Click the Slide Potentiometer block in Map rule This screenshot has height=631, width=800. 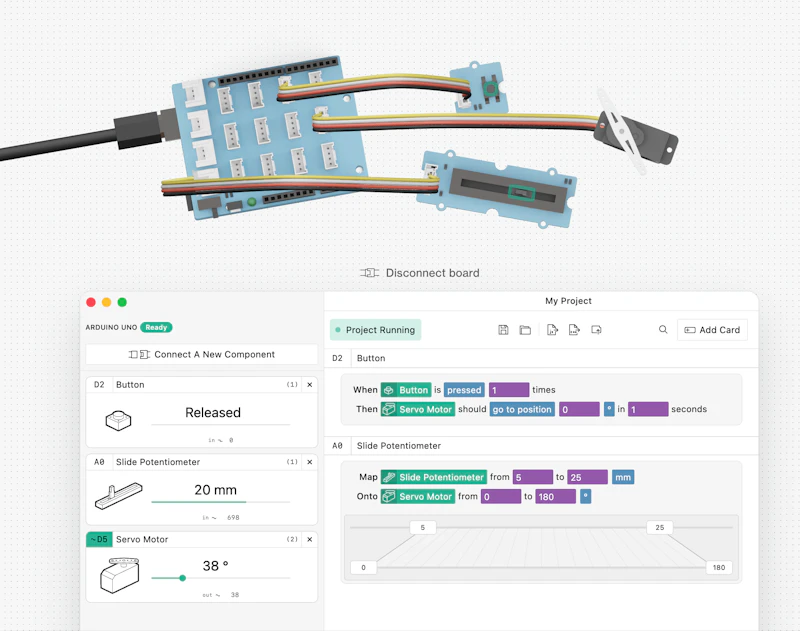[x=434, y=477]
